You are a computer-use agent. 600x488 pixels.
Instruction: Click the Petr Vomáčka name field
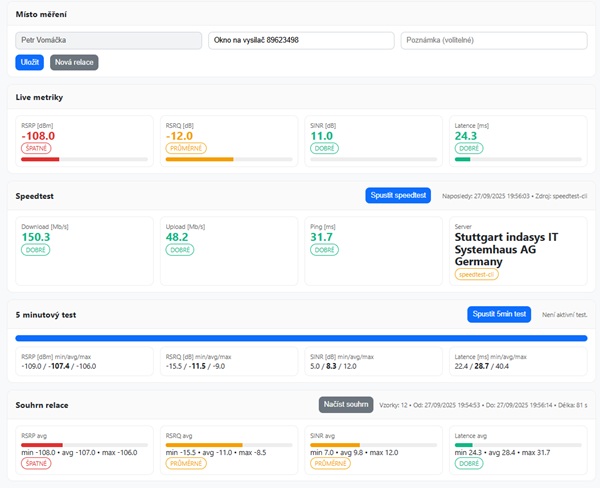tap(109, 40)
